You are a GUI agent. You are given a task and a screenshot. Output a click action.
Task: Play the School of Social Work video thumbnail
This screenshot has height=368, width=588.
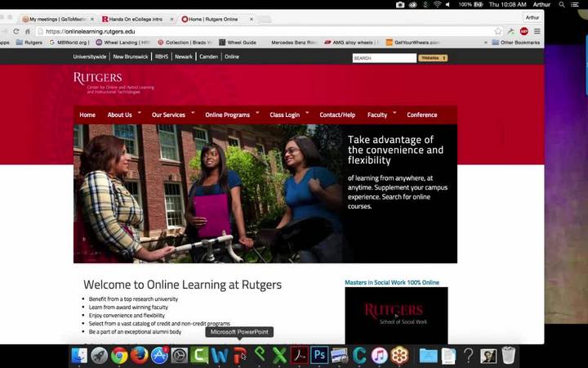coord(396,316)
